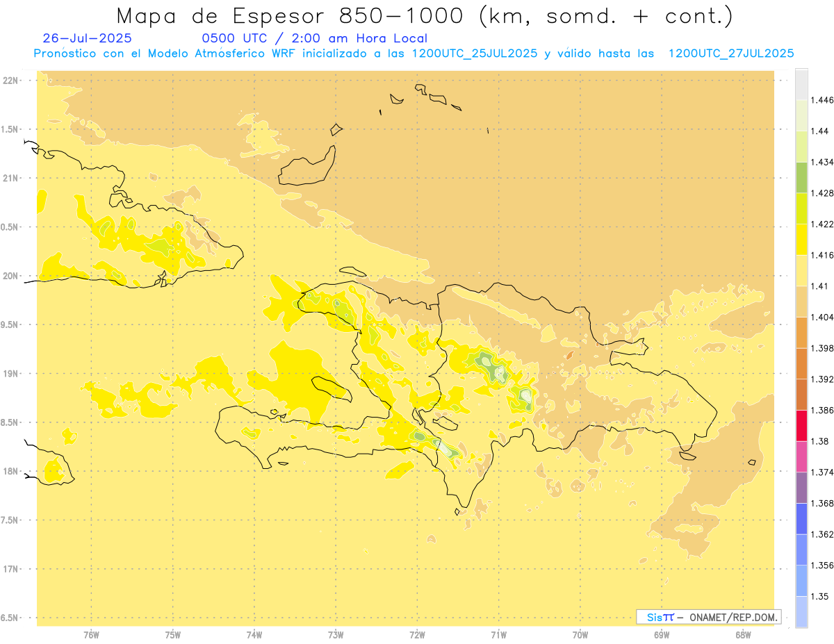Click the '76W' longitude label
Image resolution: width=834 pixels, height=644 pixels.
coord(91,636)
